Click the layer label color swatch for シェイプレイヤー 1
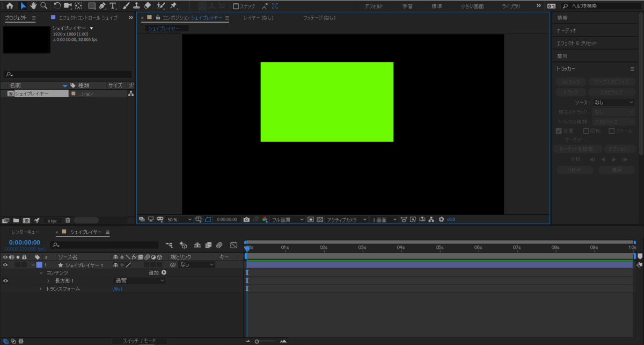644x345 pixels. [39, 264]
